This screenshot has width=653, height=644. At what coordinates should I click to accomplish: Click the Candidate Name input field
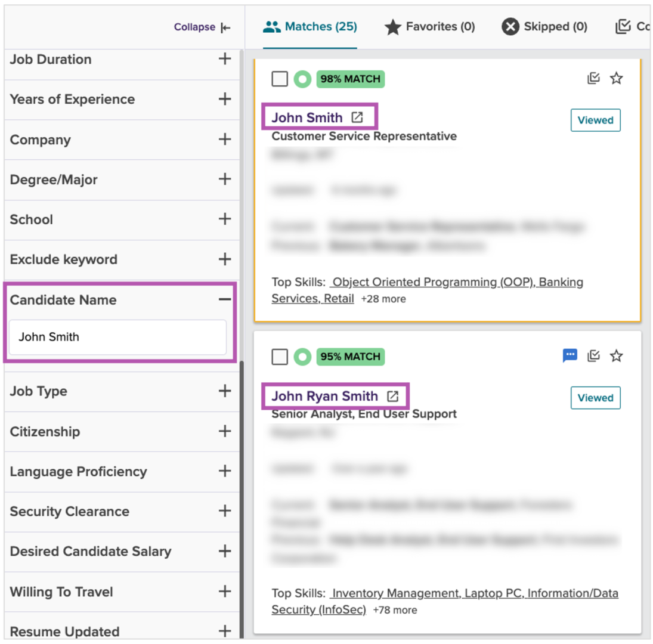coord(117,337)
